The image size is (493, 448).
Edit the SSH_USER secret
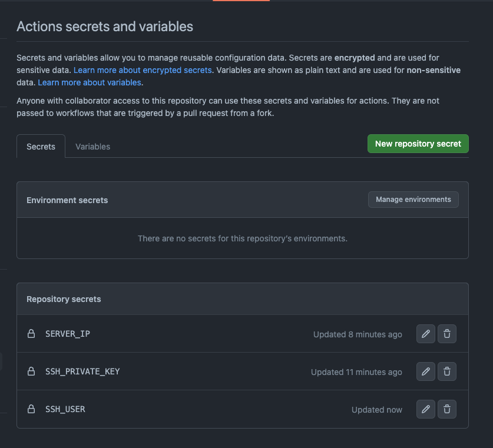click(x=426, y=409)
